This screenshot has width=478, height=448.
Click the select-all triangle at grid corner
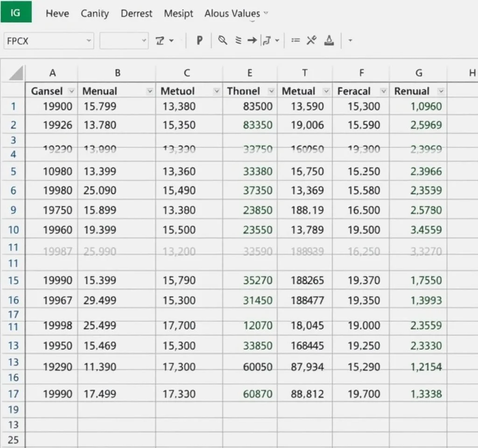click(x=16, y=73)
